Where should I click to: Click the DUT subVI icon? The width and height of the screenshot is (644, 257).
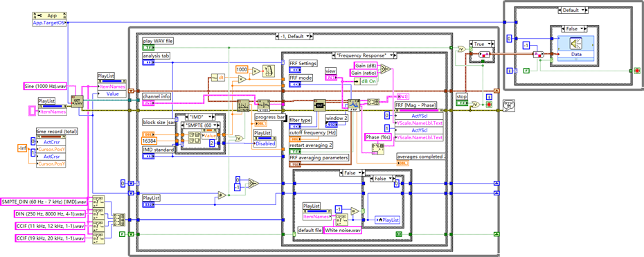pos(319,105)
